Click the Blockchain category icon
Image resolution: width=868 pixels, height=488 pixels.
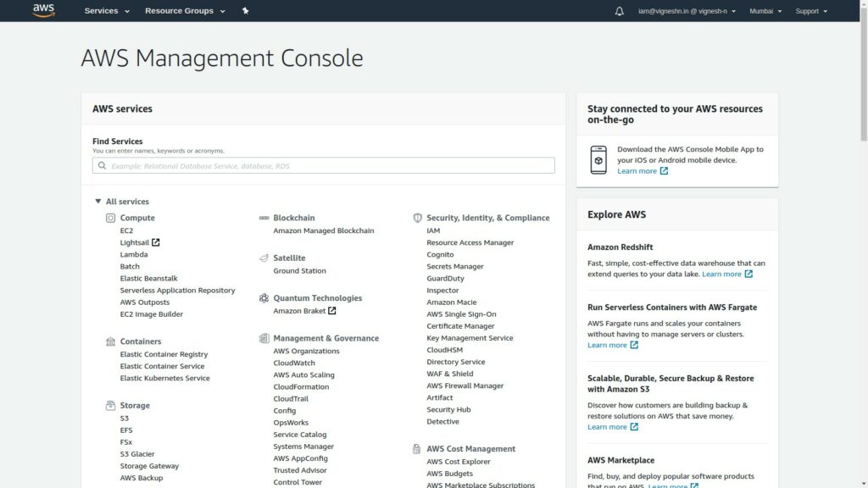coord(264,218)
